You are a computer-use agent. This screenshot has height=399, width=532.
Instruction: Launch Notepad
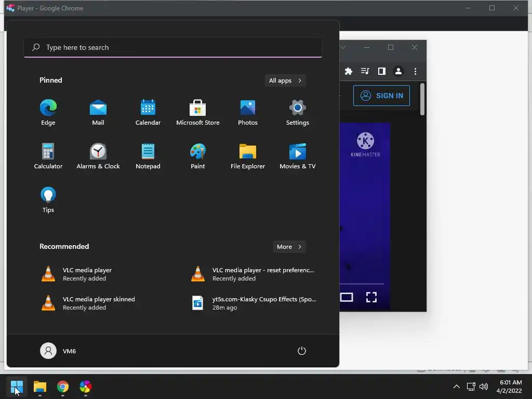pos(148,156)
